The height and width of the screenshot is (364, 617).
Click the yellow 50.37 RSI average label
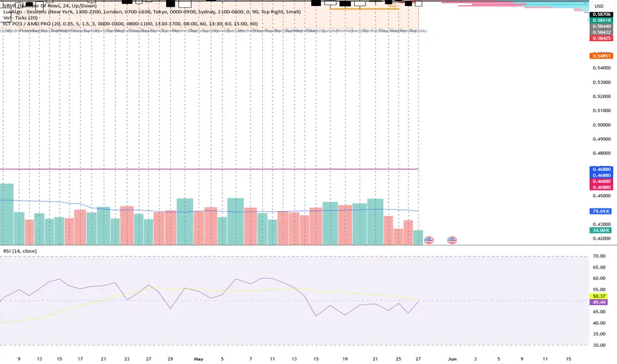coord(599,296)
